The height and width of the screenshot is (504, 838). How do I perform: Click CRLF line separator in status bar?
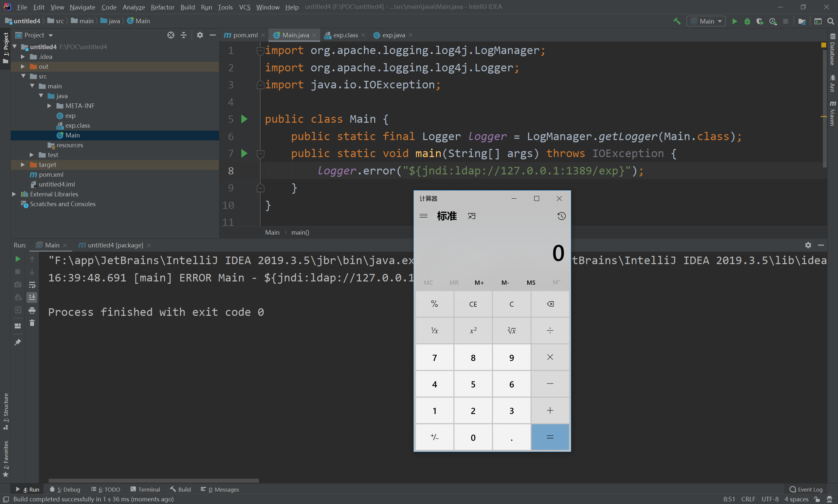(748, 499)
